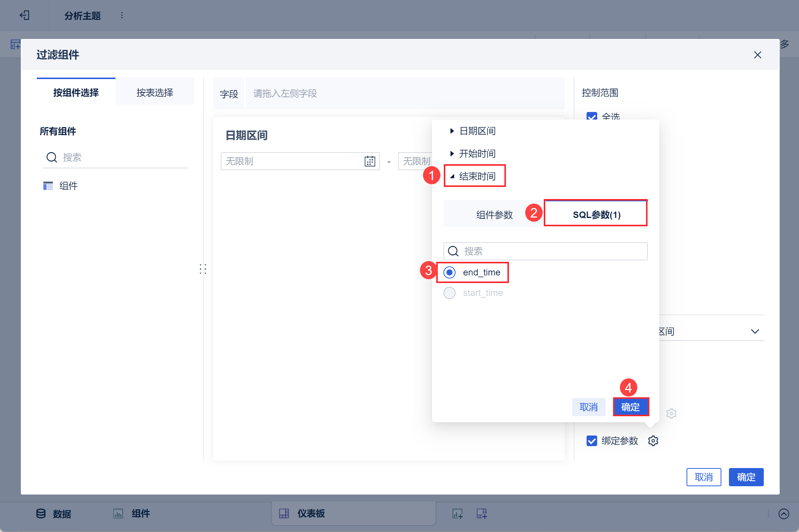Image resolution: width=799 pixels, height=532 pixels.
Task: Switch to 组件参数 tab
Action: (x=494, y=215)
